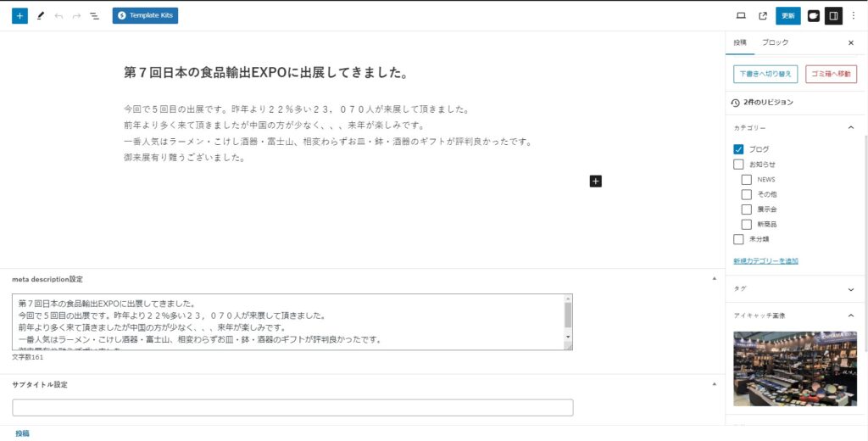Click the サブタイトル設定 text input field
The width and height of the screenshot is (868, 441).
(x=292, y=408)
